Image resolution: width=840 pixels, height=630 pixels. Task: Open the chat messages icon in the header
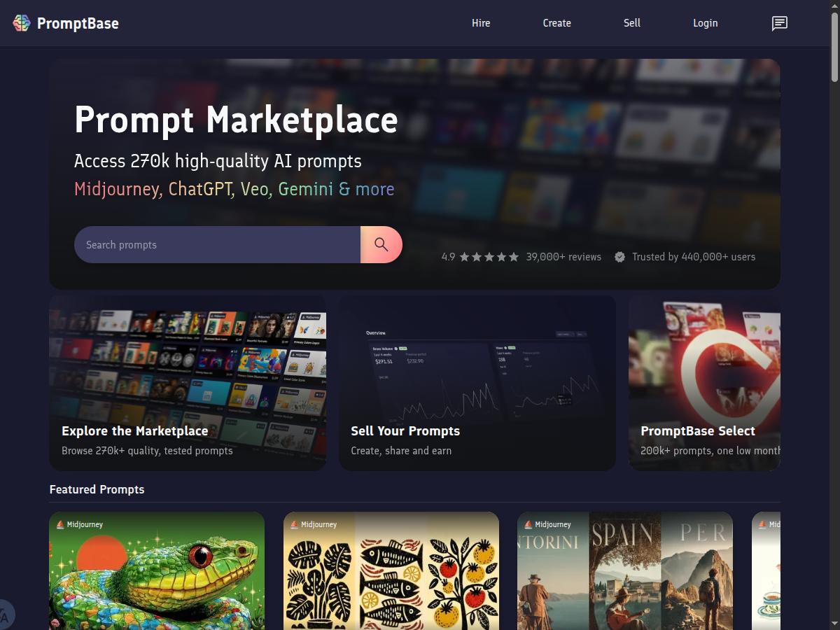tap(779, 23)
